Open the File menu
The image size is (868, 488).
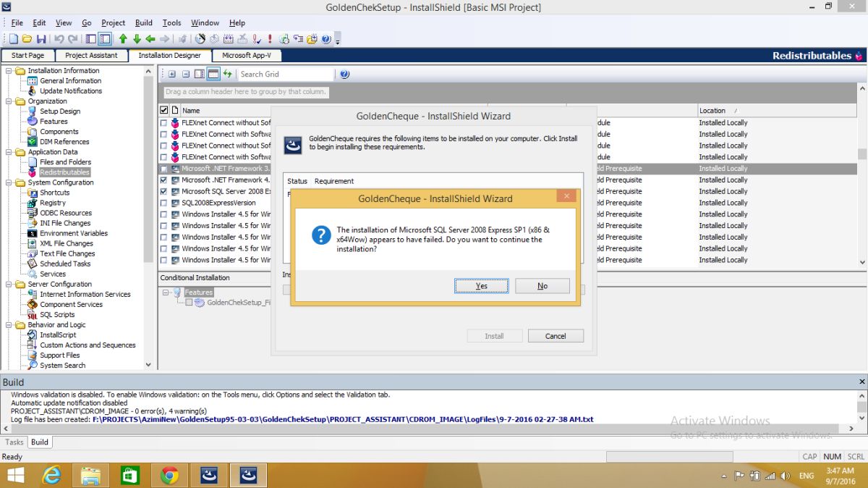click(x=17, y=22)
